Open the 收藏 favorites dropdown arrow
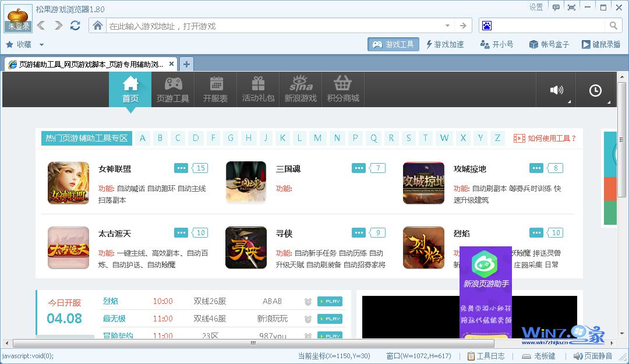629x364 pixels. [41, 44]
